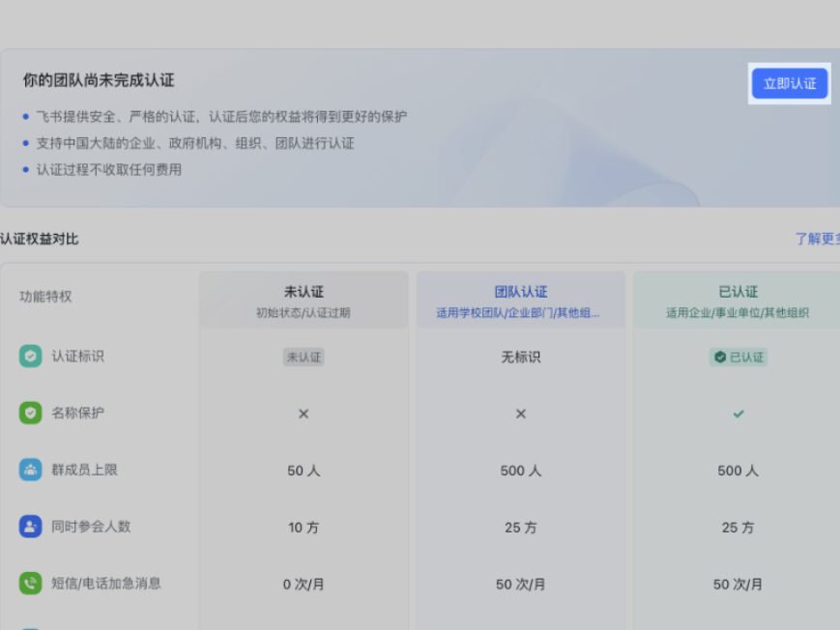840x630 pixels.
Task: Click the 未认证 gray badge
Action: 304,358
